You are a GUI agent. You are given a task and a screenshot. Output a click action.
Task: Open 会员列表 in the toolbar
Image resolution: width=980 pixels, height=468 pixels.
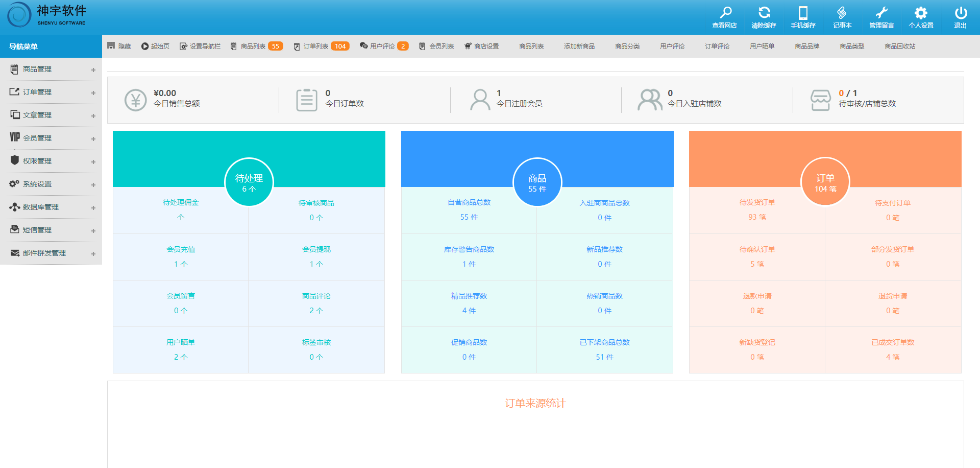pos(436,46)
